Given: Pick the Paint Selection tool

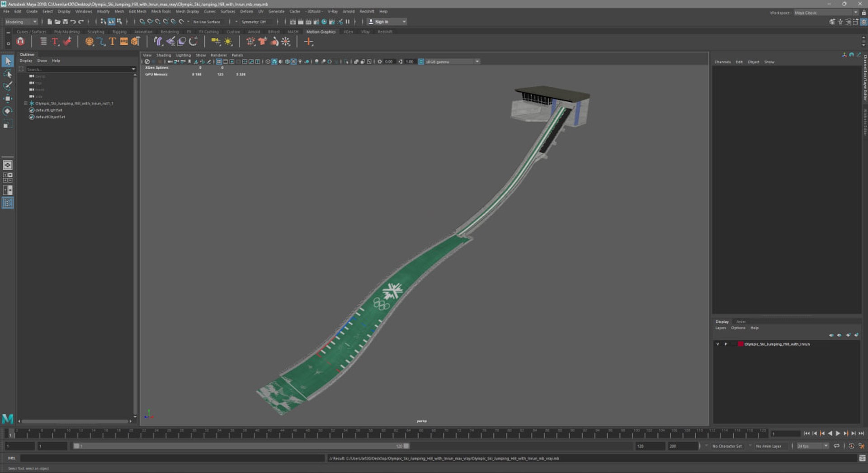Looking at the screenshot, I should click(x=8, y=86).
